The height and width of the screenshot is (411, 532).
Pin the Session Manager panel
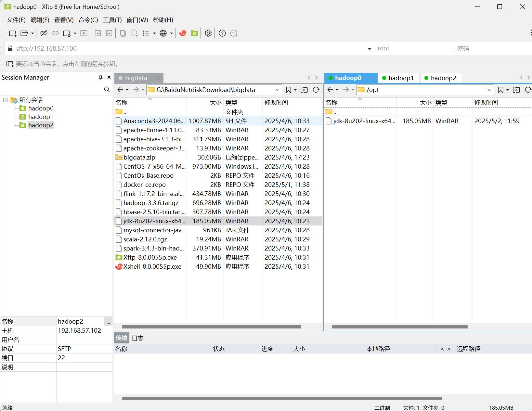click(x=101, y=77)
